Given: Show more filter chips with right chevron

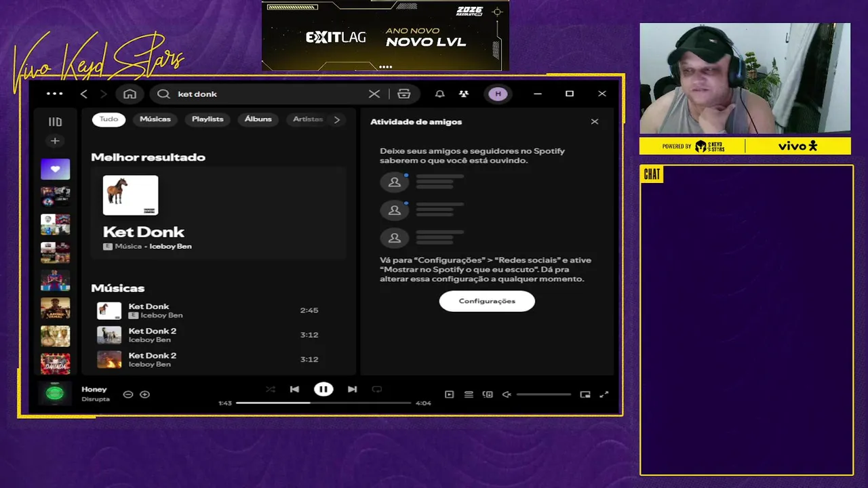Looking at the screenshot, I should click(337, 119).
